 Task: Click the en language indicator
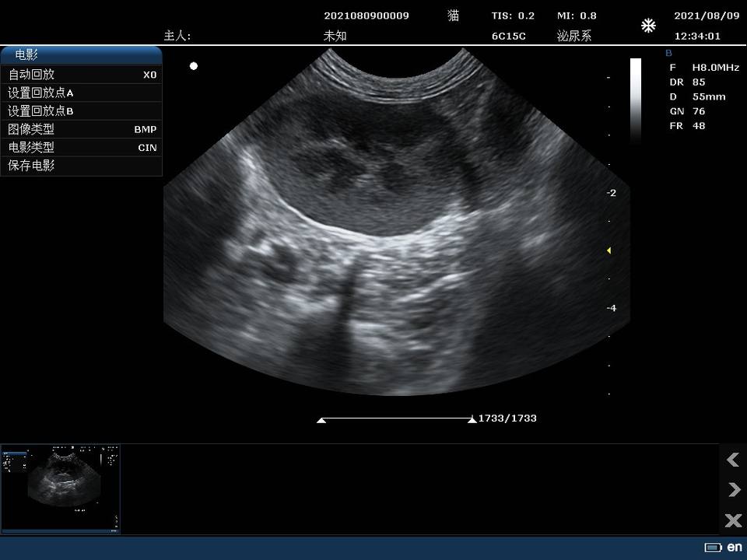pos(735,548)
